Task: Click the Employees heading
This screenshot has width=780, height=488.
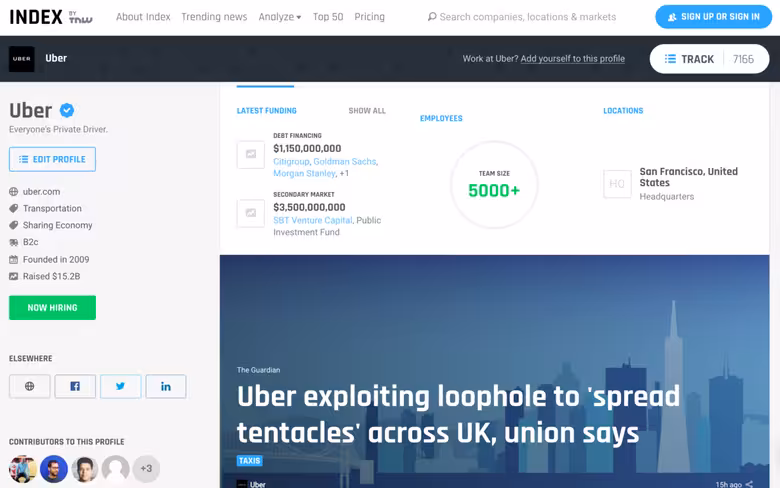Action: pos(441,118)
